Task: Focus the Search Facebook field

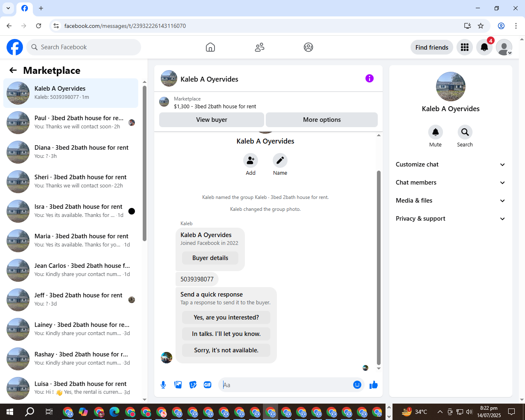Action: 84,47
